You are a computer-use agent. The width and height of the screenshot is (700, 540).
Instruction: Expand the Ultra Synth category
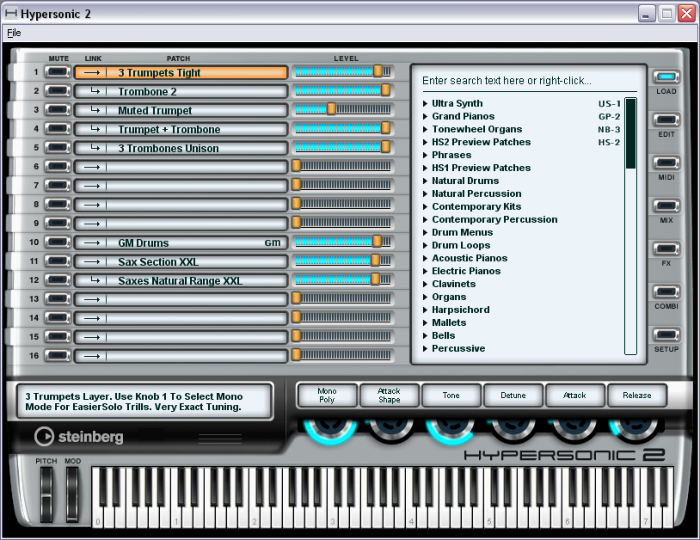tap(425, 104)
